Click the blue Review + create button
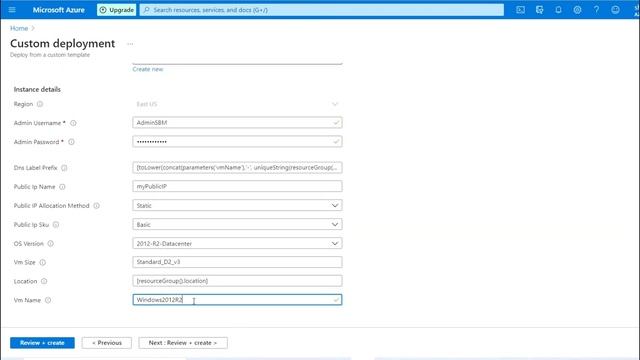The height and width of the screenshot is (360, 640). [42, 343]
